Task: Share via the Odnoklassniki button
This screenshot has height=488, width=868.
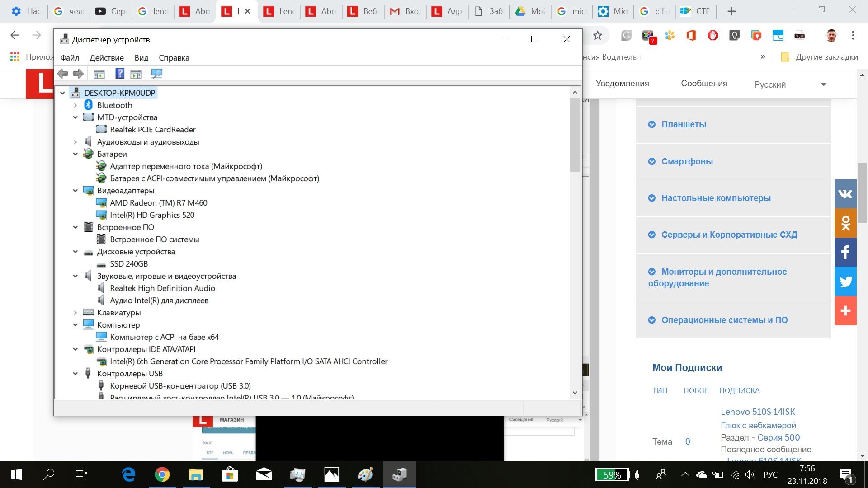Action: [x=845, y=223]
